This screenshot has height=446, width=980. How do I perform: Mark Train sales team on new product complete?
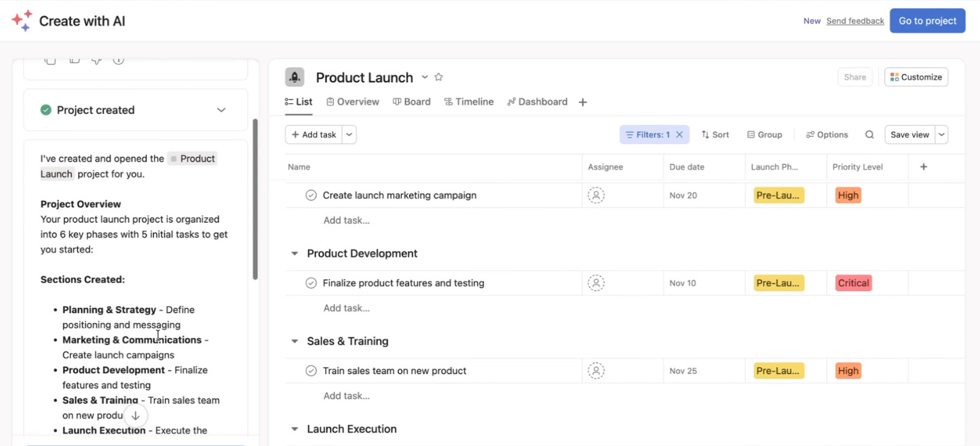click(x=311, y=371)
